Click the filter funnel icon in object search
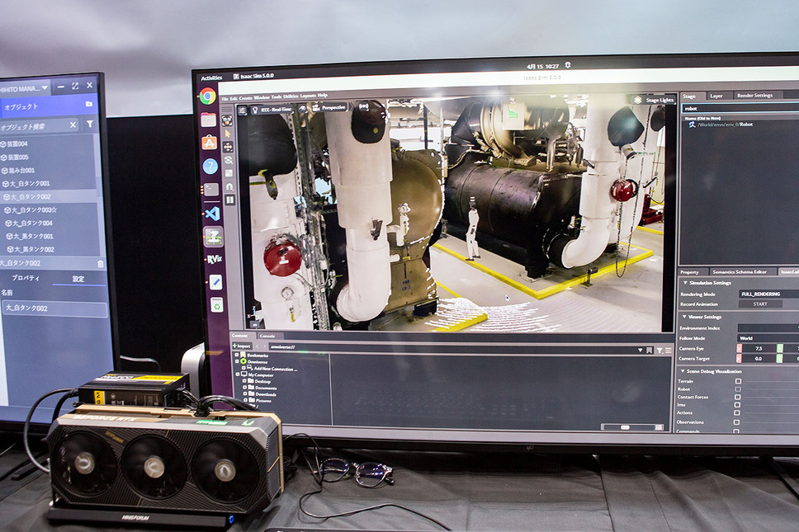The image size is (799, 532). [90, 125]
